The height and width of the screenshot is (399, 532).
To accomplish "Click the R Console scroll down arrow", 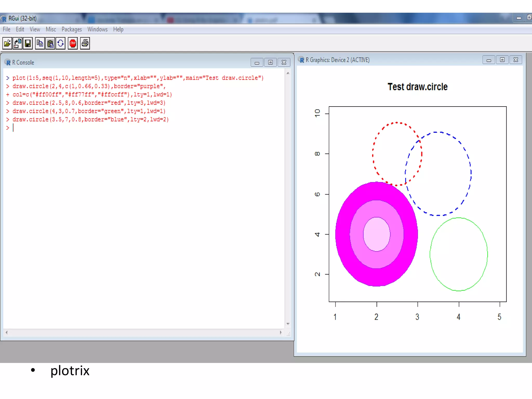I will click(288, 324).
